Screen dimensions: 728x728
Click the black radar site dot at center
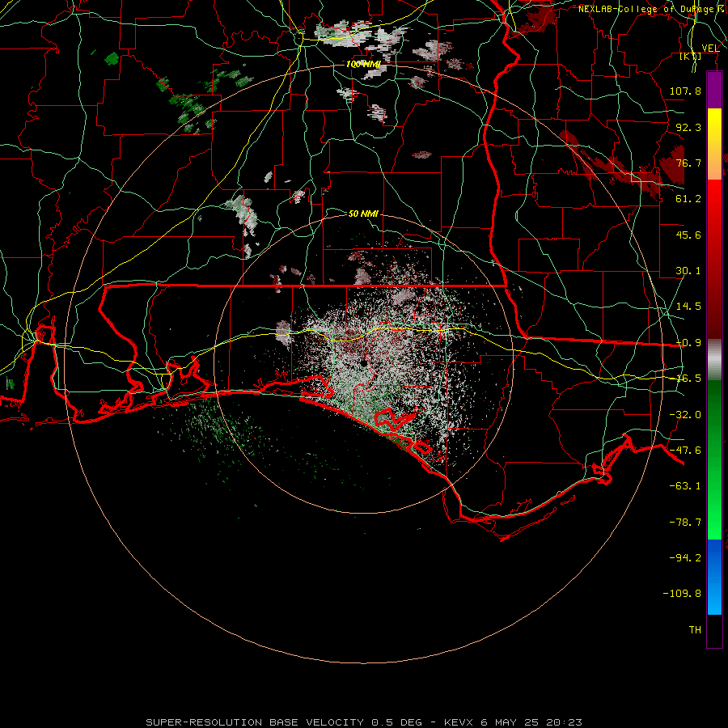363,362
